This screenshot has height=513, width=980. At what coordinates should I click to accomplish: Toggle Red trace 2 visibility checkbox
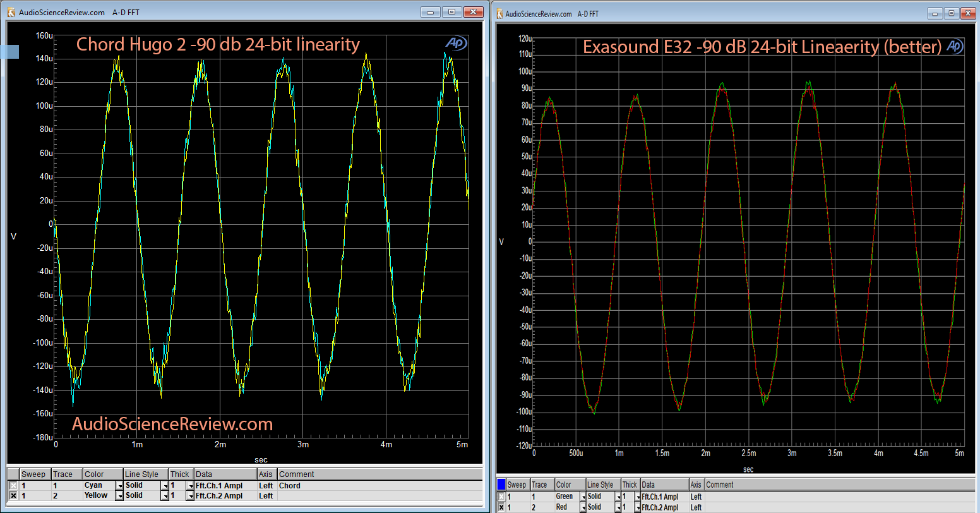(501, 507)
